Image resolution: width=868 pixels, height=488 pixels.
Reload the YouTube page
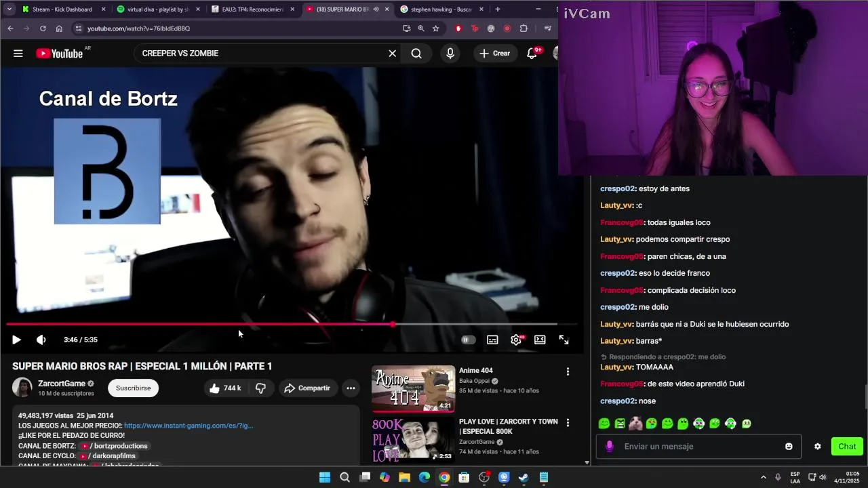click(x=43, y=28)
